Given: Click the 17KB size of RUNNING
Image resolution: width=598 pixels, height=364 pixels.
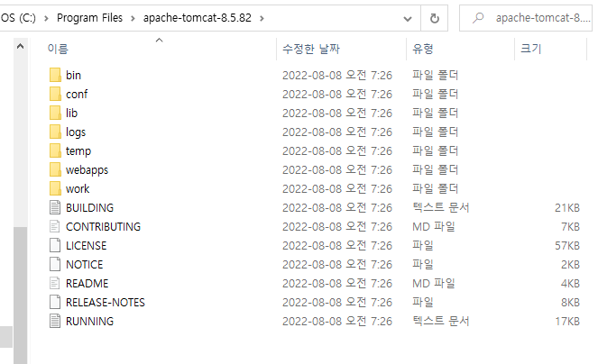Looking at the screenshot, I should point(567,321).
